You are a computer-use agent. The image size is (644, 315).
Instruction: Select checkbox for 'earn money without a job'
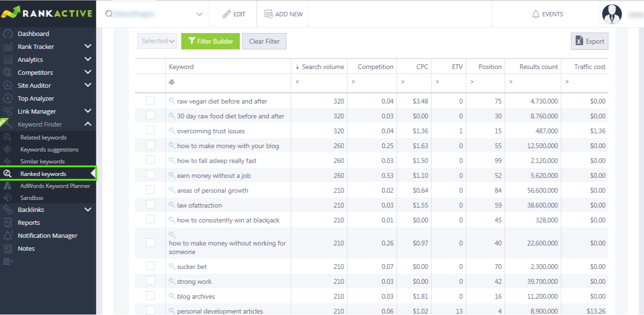[x=150, y=175]
